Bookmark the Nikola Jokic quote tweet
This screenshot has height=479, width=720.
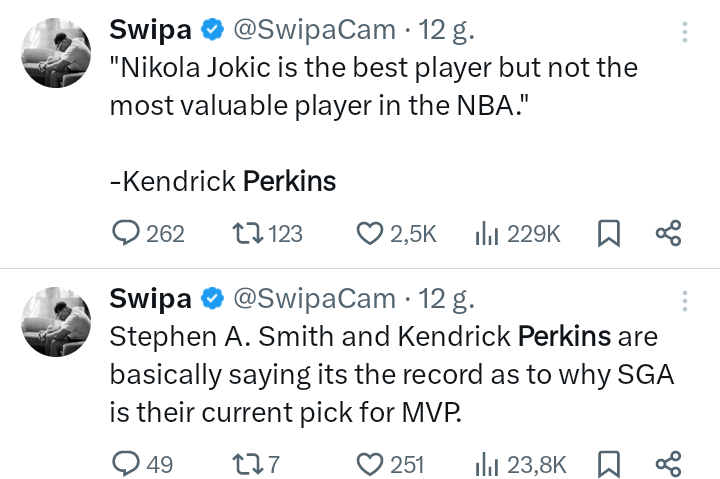click(x=608, y=234)
